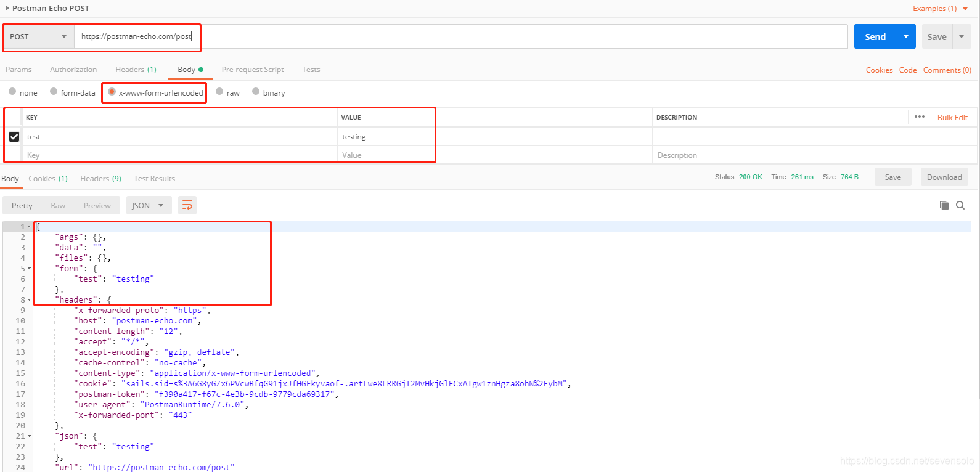Click the 'test' key cell
Image resolution: width=980 pixels, height=472 pixels.
pyautogui.click(x=179, y=137)
